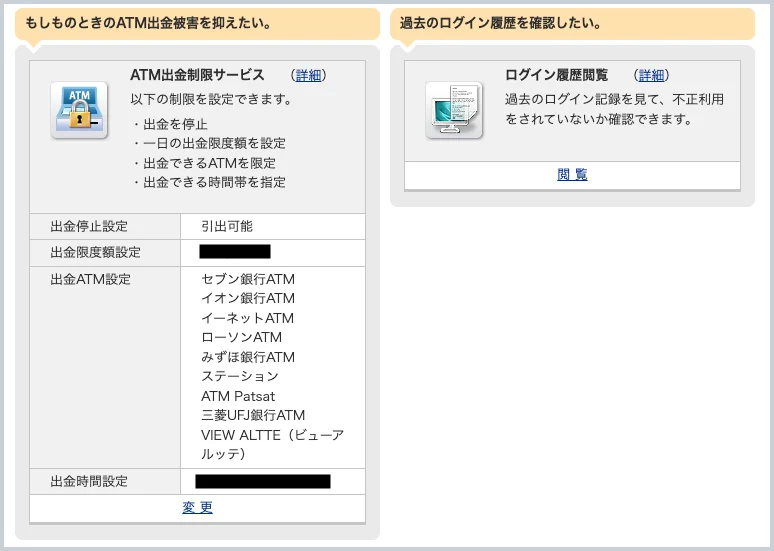
Task: Click bullet 一日の出金限度額を設定
Action: pos(208,143)
